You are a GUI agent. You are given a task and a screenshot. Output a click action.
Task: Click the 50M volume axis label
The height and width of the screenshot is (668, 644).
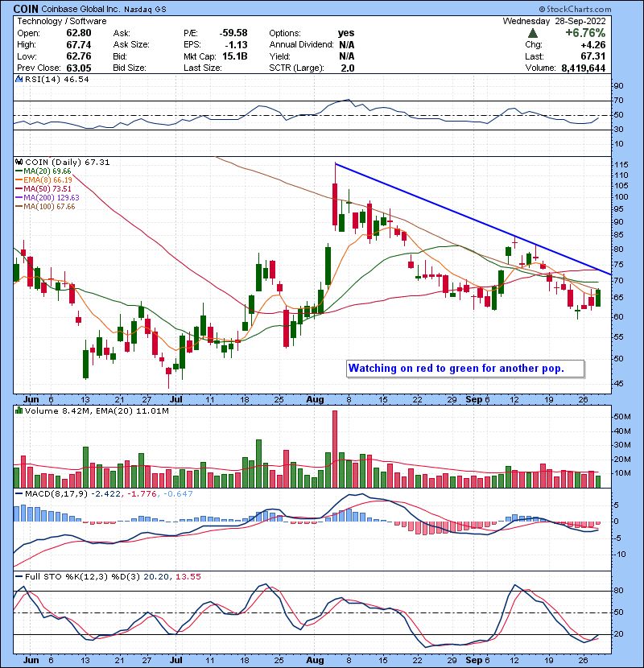[x=621, y=417]
